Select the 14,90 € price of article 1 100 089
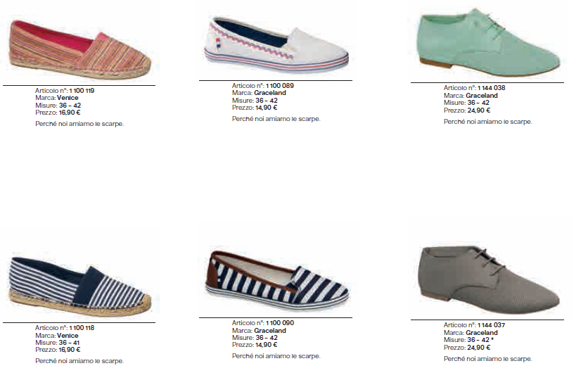588x373 pixels. pyautogui.click(x=267, y=108)
